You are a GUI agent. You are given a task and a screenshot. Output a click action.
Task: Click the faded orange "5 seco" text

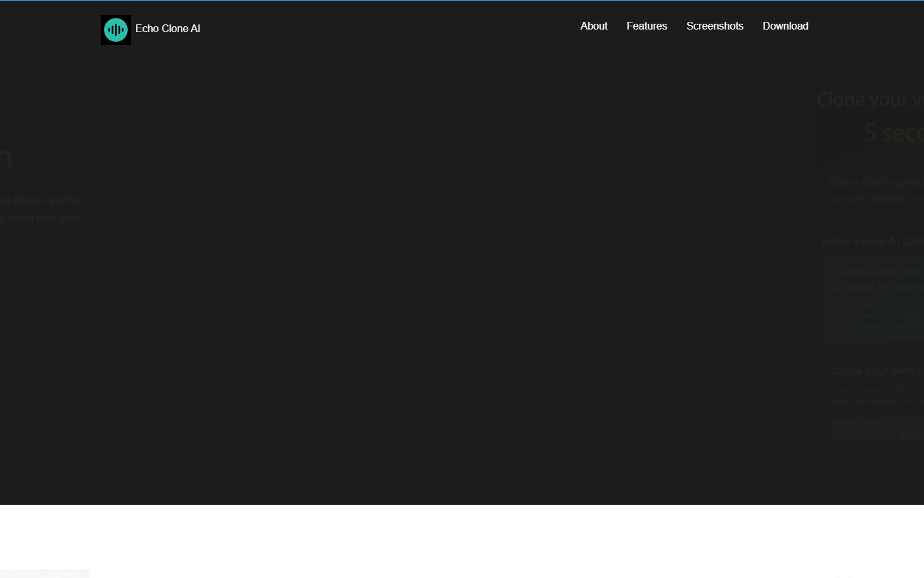point(893,133)
